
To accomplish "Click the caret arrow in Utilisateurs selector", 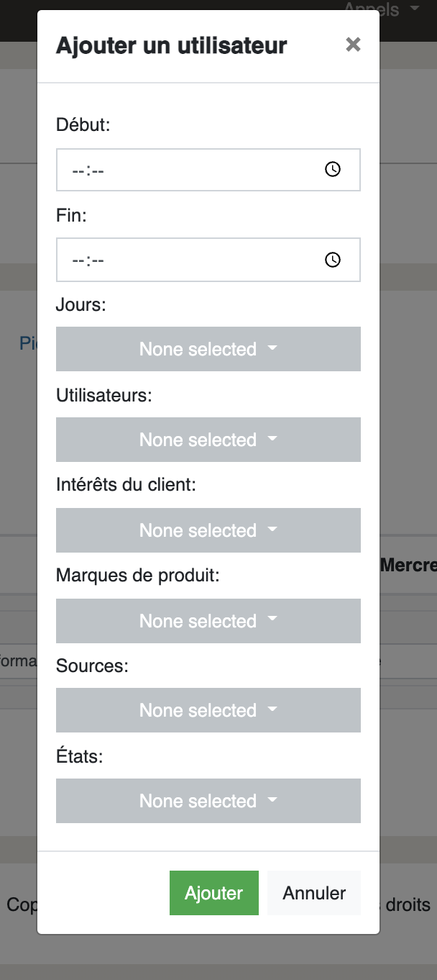I will pyautogui.click(x=272, y=439).
